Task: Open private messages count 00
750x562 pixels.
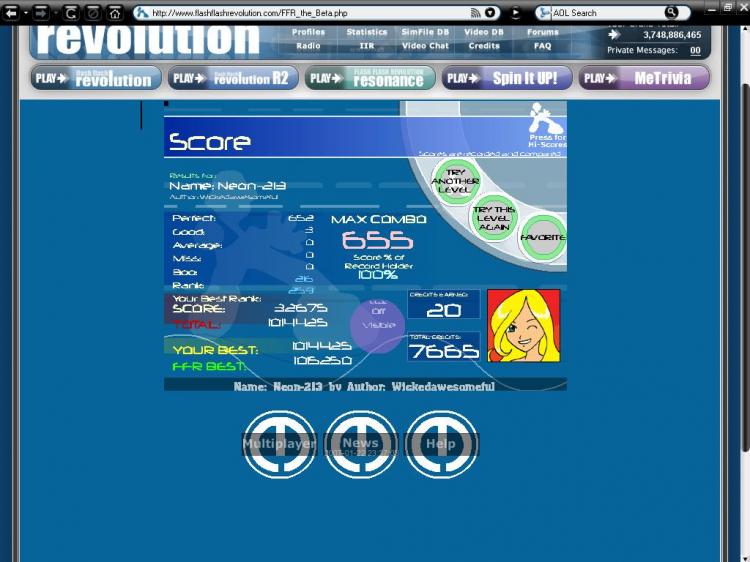Action: click(x=695, y=50)
